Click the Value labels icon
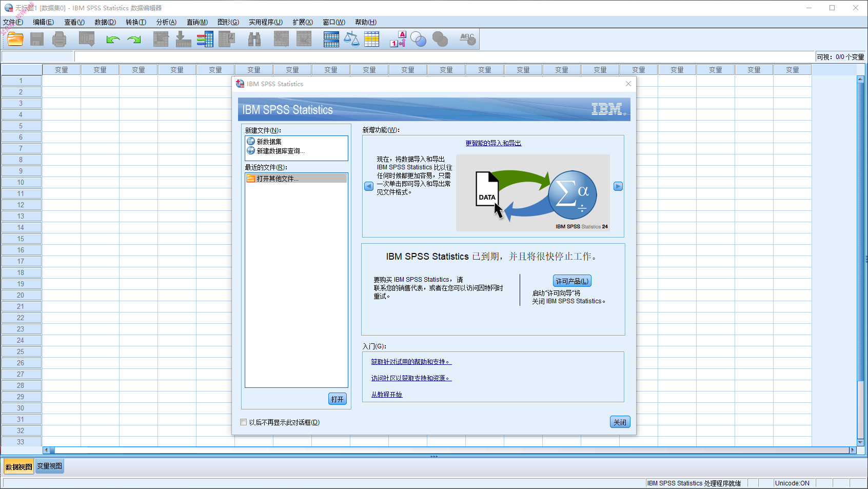The image size is (868, 489). point(398,39)
